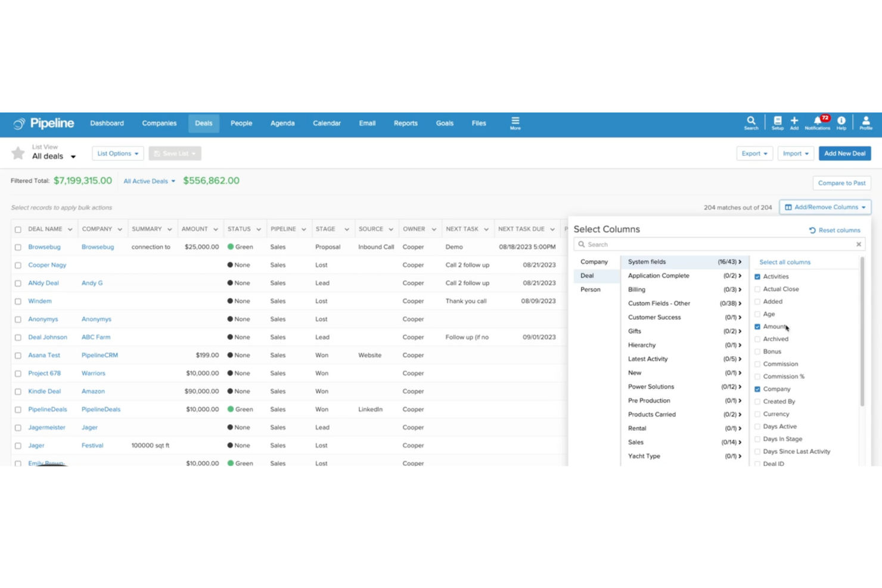Open the Email tab
Image resolution: width=882 pixels, height=588 pixels.
click(x=367, y=123)
